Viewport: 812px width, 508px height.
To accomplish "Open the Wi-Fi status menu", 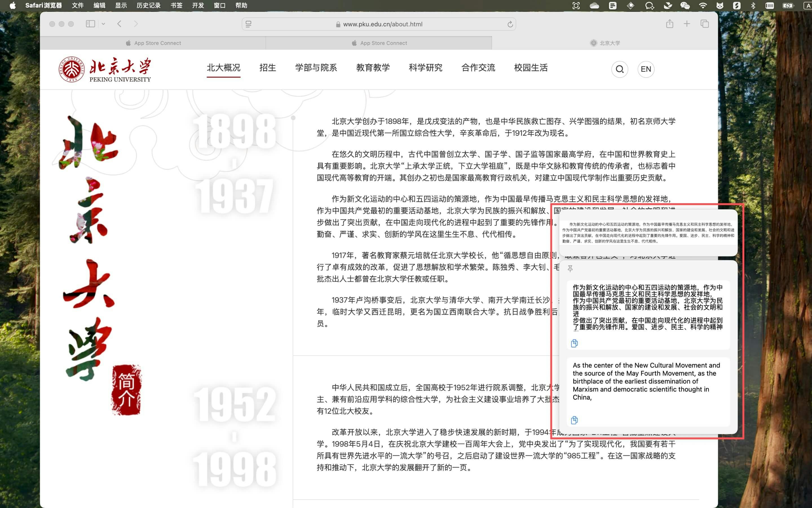I will 703,5.
